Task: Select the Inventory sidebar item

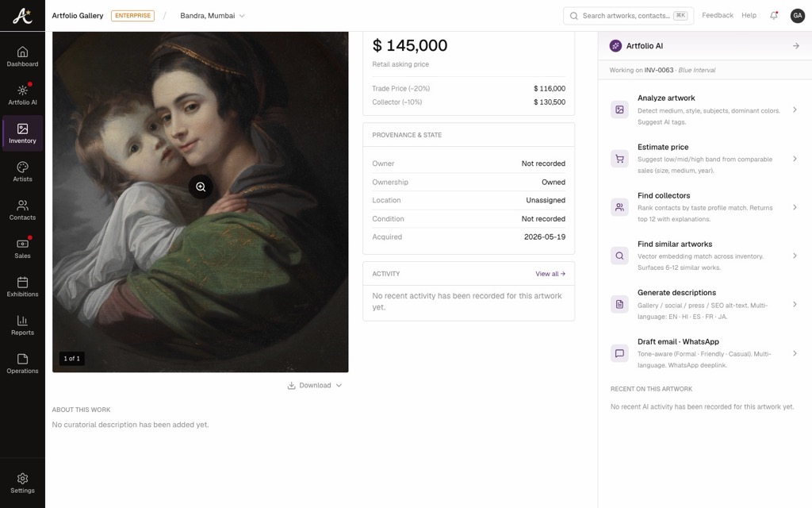Action: point(22,133)
